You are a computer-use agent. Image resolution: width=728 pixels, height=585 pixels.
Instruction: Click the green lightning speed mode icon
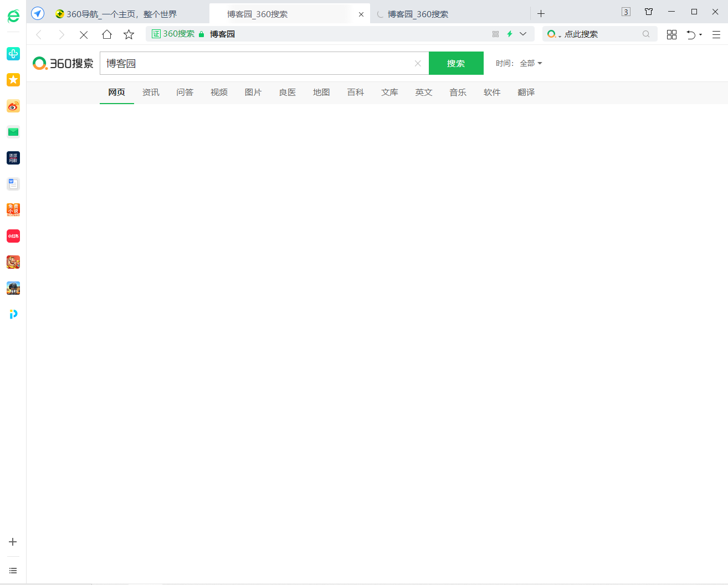click(x=510, y=34)
